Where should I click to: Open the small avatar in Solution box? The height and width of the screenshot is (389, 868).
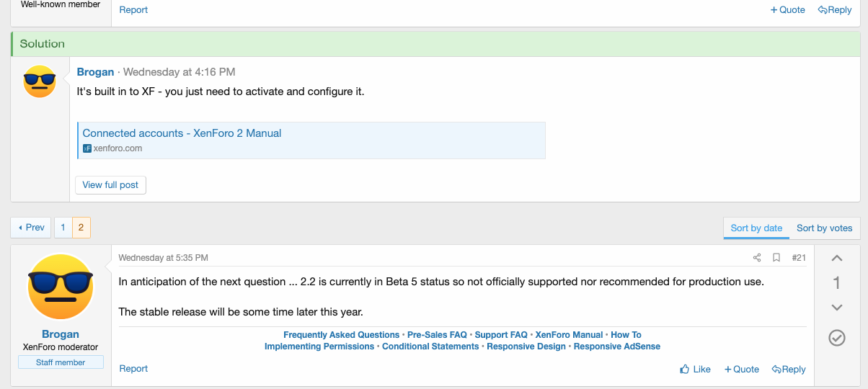pos(40,81)
